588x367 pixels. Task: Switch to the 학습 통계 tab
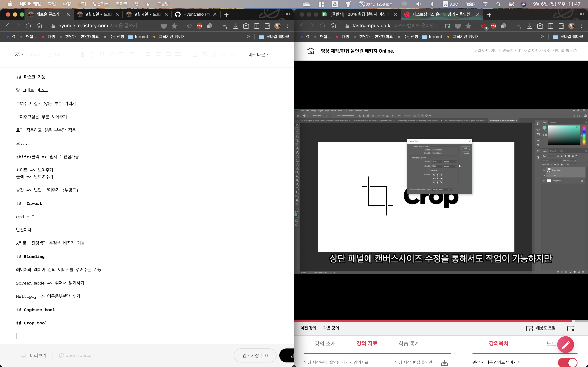click(409, 343)
